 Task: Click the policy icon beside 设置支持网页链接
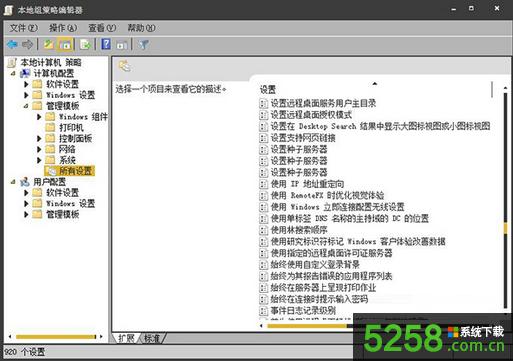coord(264,138)
